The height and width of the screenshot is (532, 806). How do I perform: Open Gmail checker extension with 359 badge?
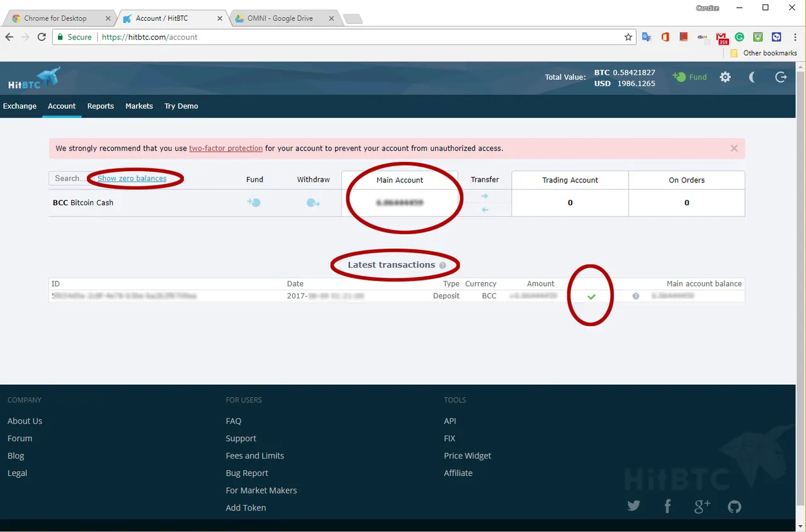(x=722, y=38)
